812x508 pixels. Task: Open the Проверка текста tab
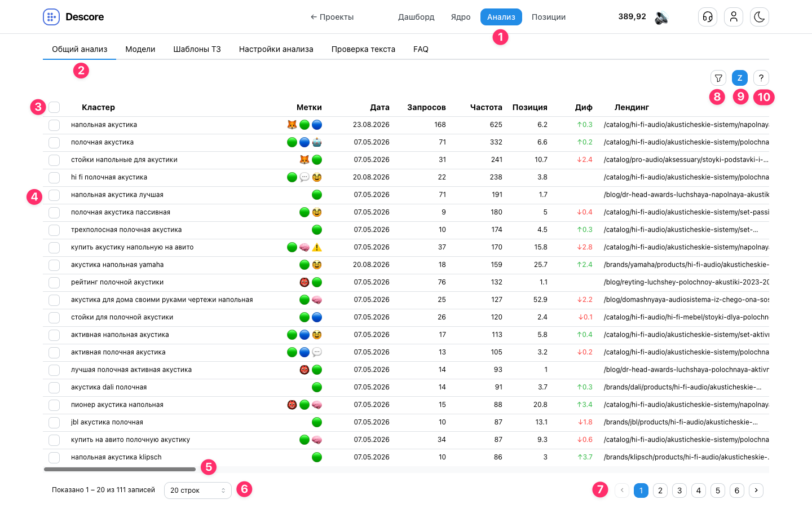pyautogui.click(x=363, y=49)
